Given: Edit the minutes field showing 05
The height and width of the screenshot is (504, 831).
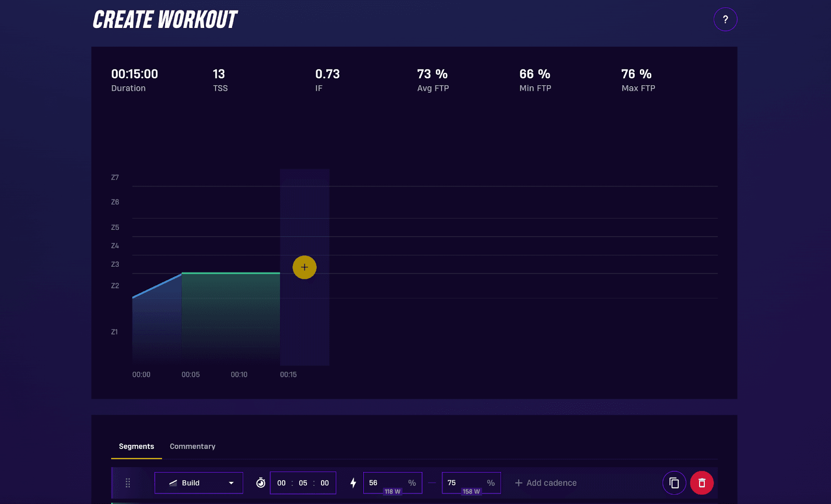Looking at the screenshot, I should click(303, 483).
